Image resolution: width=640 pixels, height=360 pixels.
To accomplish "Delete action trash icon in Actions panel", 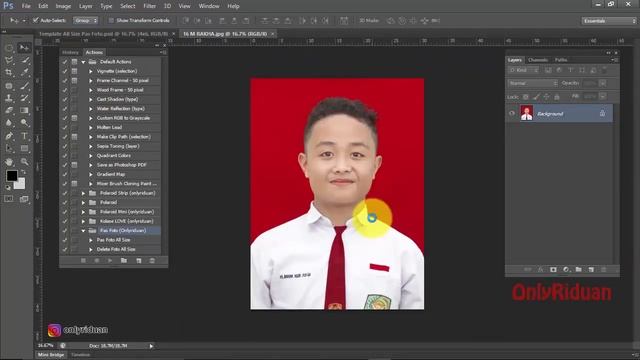I will click(x=152, y=260).
